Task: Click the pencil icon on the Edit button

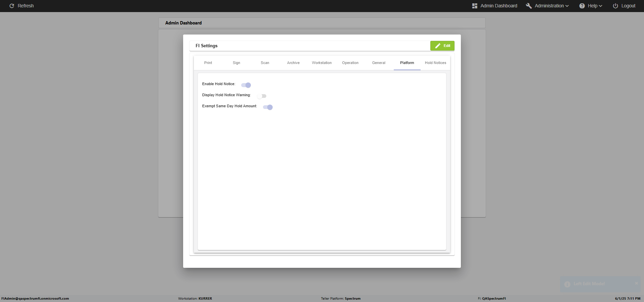Action: (x=438, y=46)
